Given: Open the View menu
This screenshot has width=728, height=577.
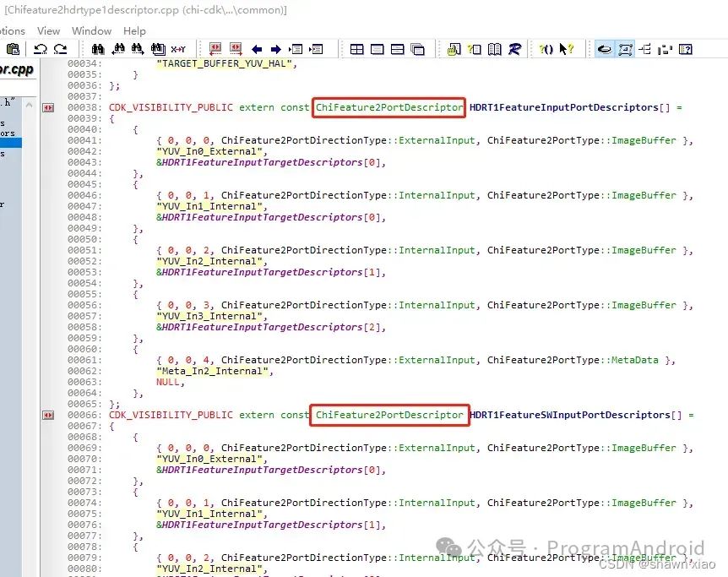Looking at the screenshot, I should (x=48, y=30).
